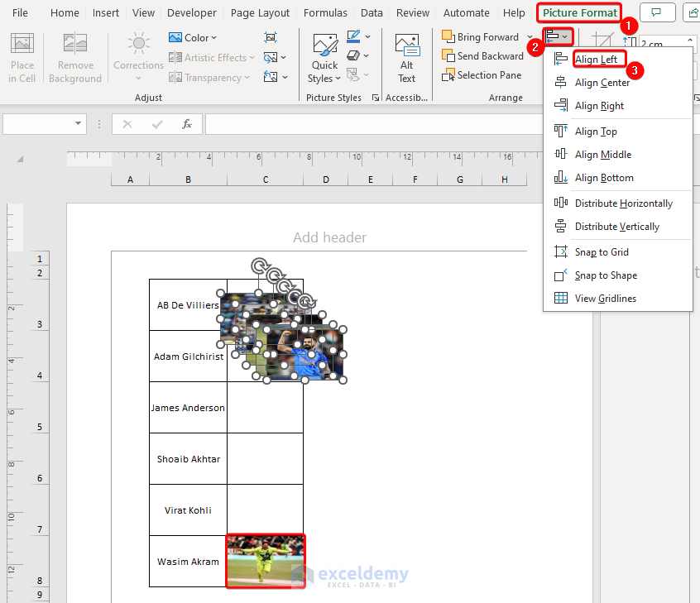Toggle View Gridlines option
This screenshot has width=700, height=603.
tap(606, 299)
